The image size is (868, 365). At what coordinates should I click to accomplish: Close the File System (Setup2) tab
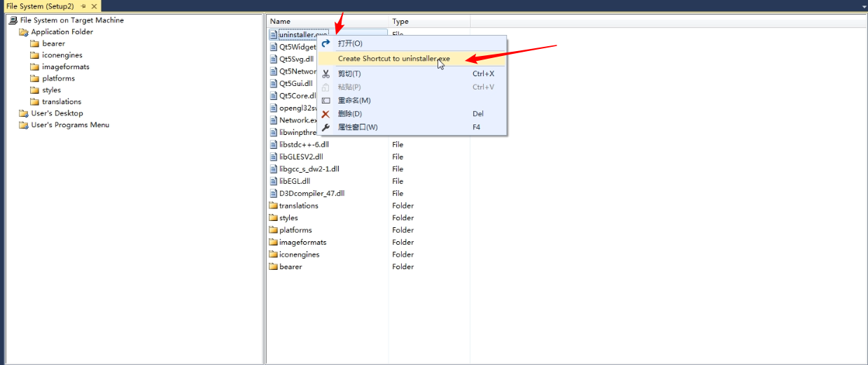94,6
